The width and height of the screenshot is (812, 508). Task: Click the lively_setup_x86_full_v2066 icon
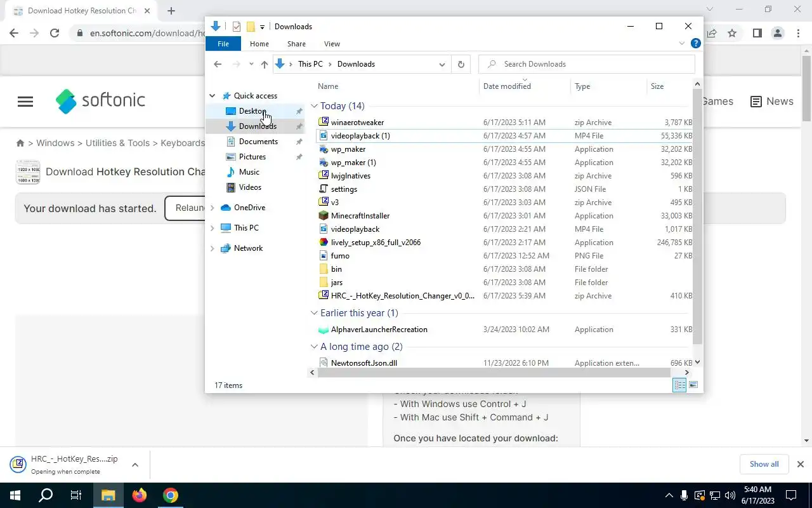324,242
